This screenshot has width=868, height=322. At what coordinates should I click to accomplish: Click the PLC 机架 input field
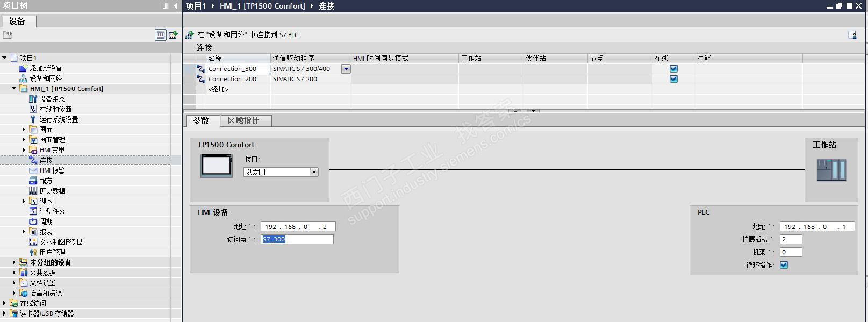click(791, 252)
